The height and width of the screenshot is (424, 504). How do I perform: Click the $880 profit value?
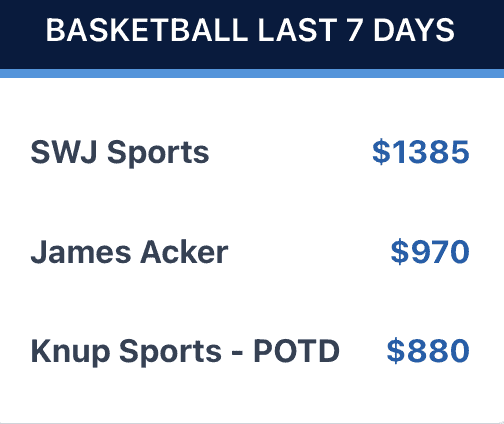tap(428, 351)
